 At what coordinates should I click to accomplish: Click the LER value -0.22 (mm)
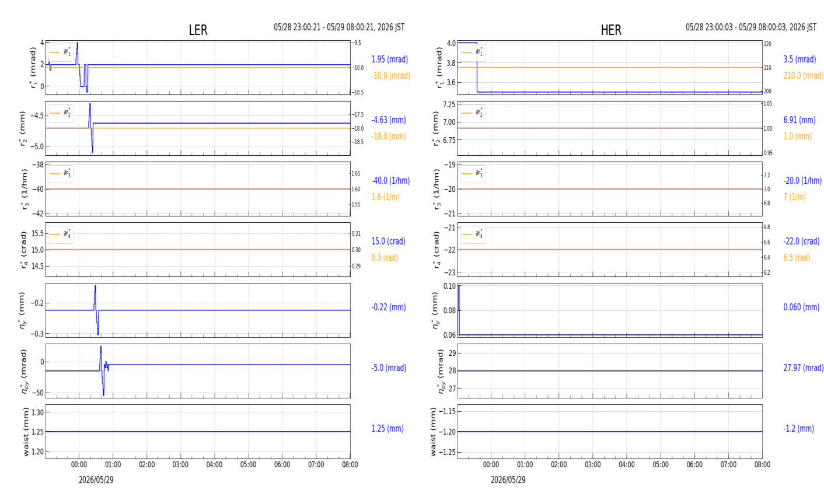coord(389,307)
